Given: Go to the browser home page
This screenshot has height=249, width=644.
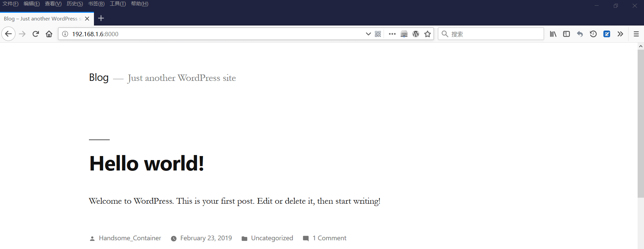Looking at the screenshot, I should tap(49, 34).
